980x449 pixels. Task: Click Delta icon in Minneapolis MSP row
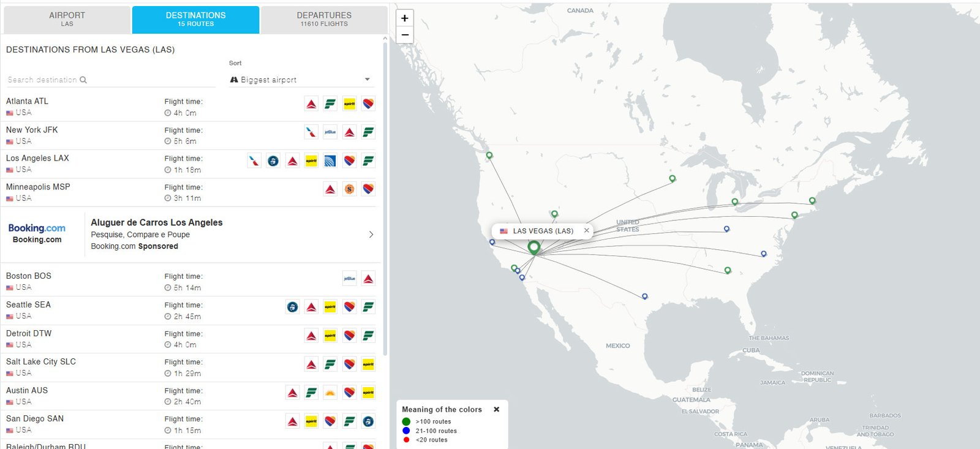point(330,189)
